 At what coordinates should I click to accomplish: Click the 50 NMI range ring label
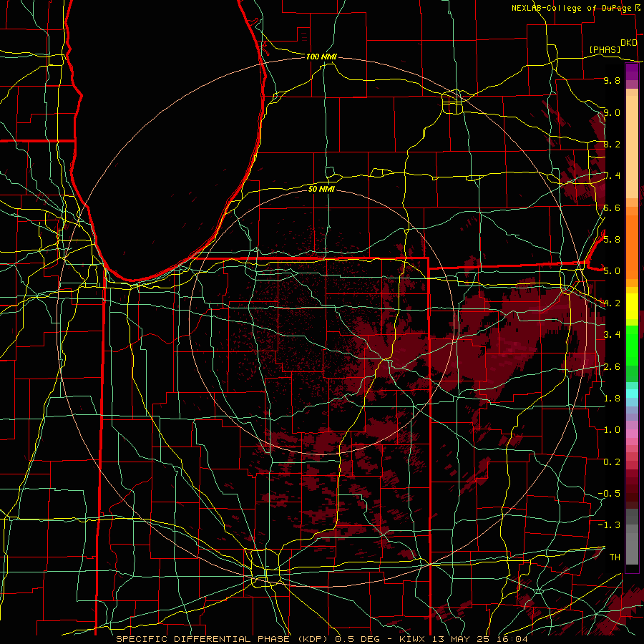tap(321, 189)
